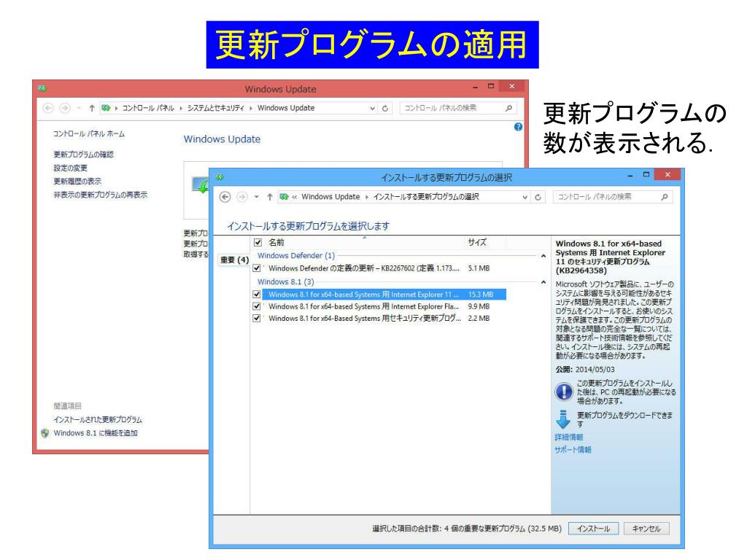Viewport: 747px width, 560px height.
Task: Click address bar icon in Windows Update window
Action: click(106, 108)
